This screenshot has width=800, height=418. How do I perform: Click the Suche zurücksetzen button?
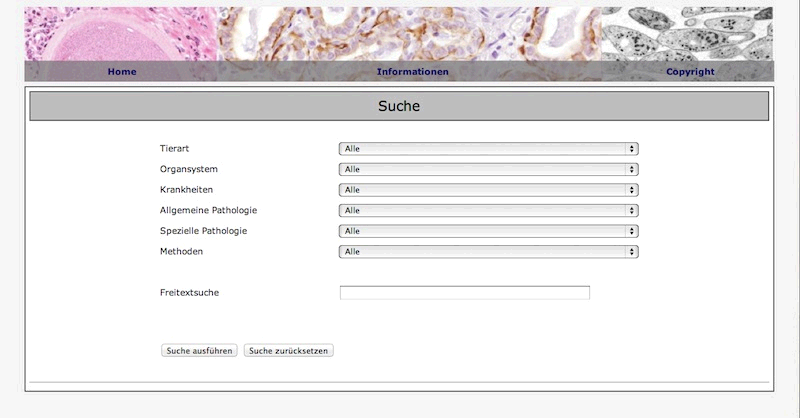pyautogui.click(x=288, y=351)
